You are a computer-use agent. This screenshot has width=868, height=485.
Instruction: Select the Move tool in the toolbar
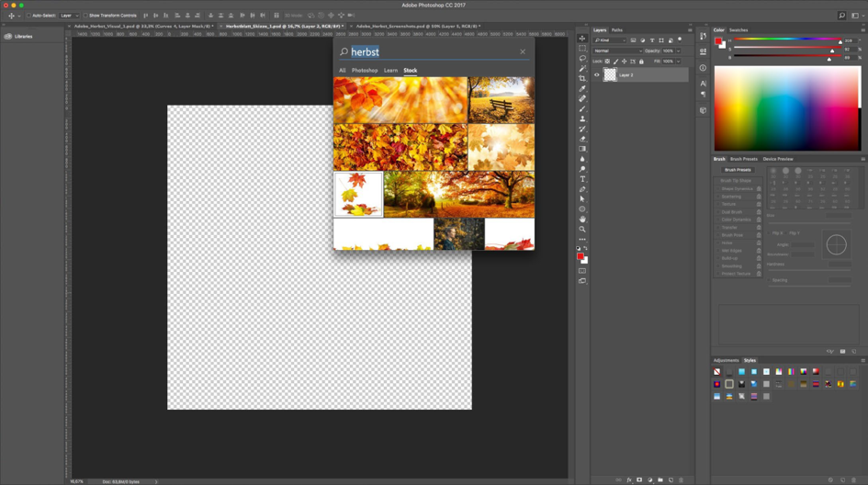coord(582,39)
